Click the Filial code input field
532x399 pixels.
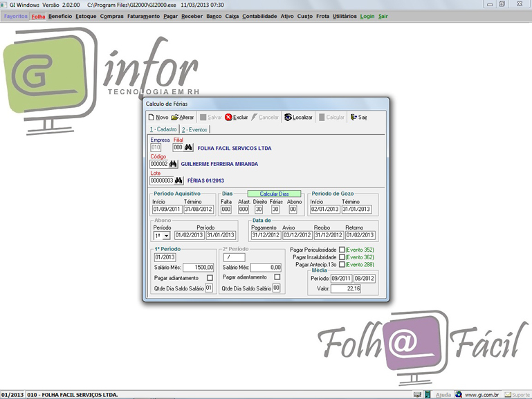178,147
